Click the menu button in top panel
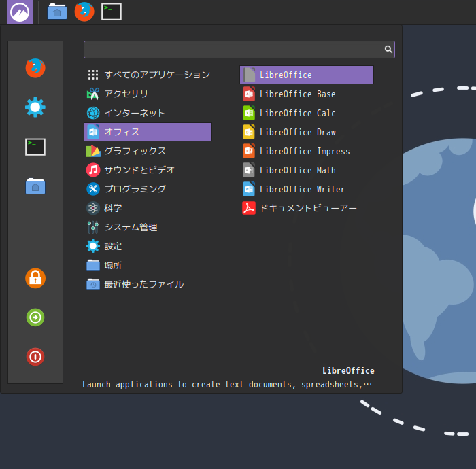Screen dimensions: 476x469 pyautogui.click(x=20, y=12)
